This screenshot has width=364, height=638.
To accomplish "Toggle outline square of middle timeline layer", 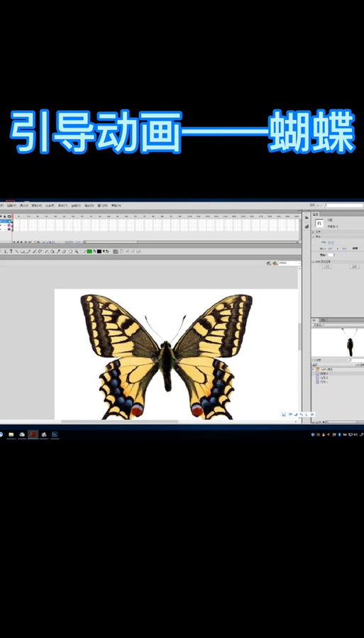I will tap(9, 226).
